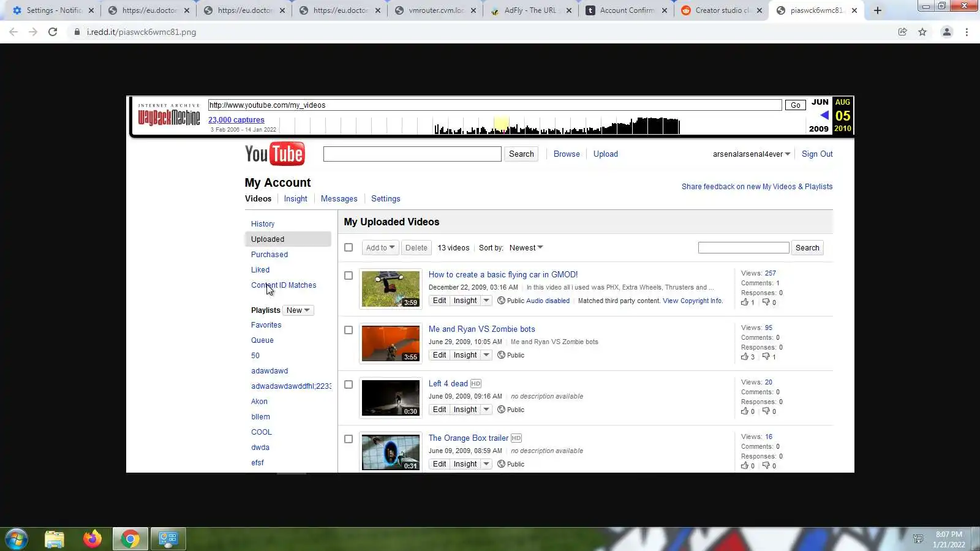This screenshot has height=551, width=980.
Task: Launch Firefox from the taskbar
Action: click(92, 539)
